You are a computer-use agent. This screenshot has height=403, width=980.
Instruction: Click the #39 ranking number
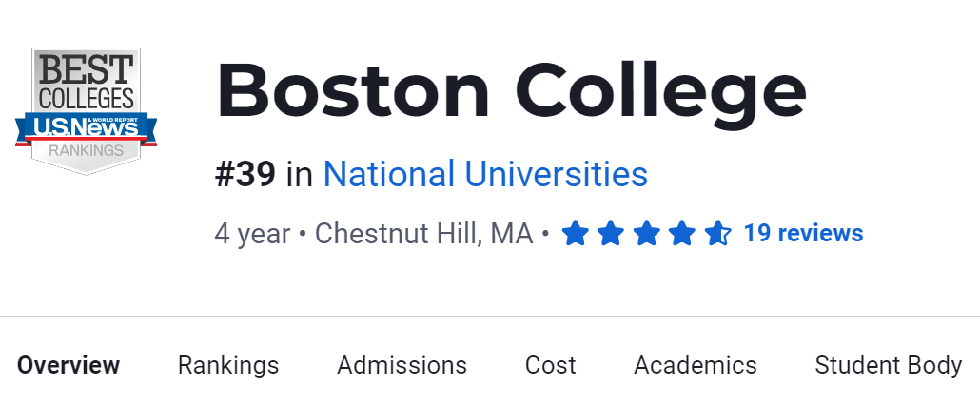click(x=245, y=175)
